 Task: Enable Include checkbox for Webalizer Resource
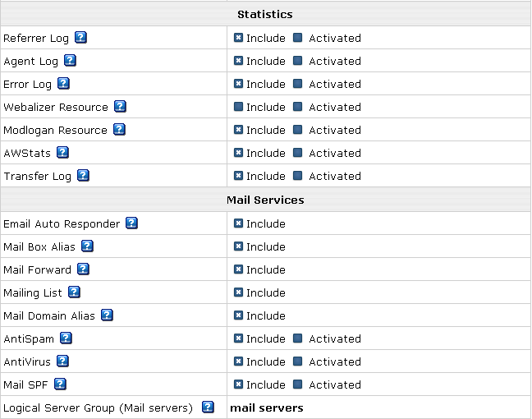(239, 107)
